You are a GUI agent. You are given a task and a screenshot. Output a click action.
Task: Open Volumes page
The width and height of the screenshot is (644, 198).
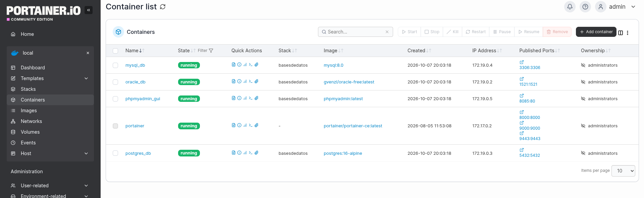[x=50, y=132]
